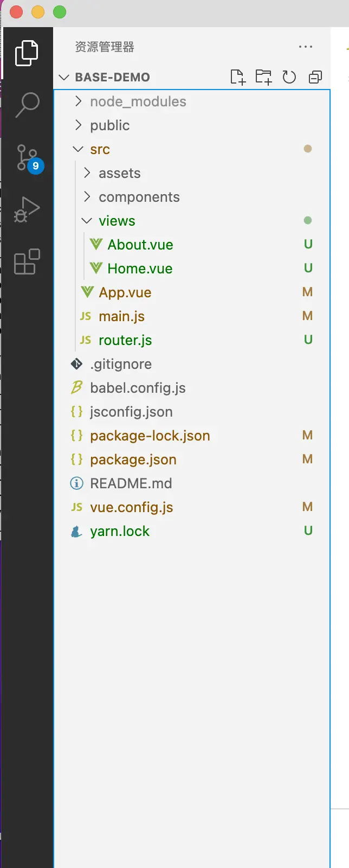Image resolution: width=349 pixels, height=868 pixels.
Task: Open explorer more actions menu
Action: click(306, 47)
